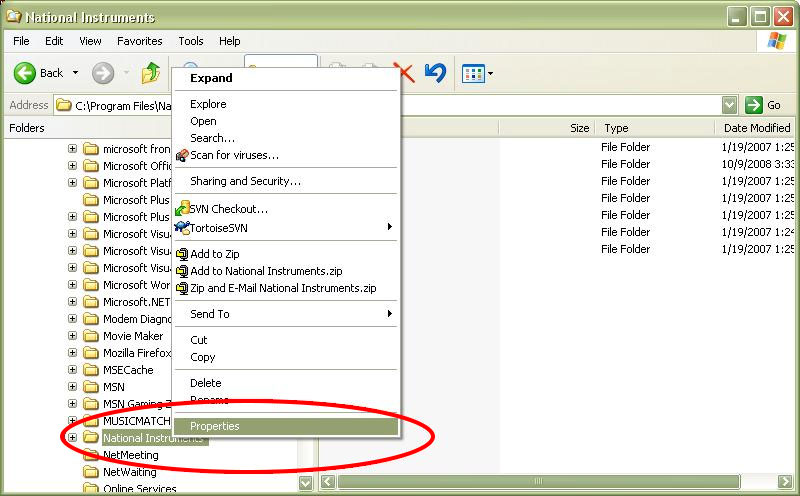Open the TortoiseSVN submenu arrow
The width and height of the screenshot is (800, 496).
click(390, 227)
